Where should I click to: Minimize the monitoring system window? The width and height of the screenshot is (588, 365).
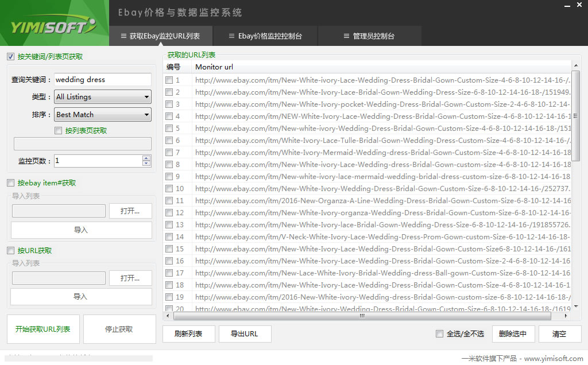click(567, 6)
